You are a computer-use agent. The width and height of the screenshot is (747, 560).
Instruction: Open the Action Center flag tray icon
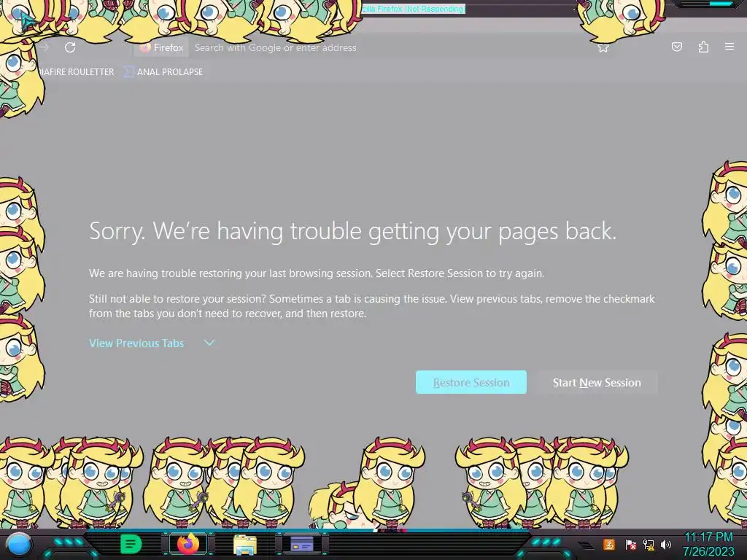[630, 544]
